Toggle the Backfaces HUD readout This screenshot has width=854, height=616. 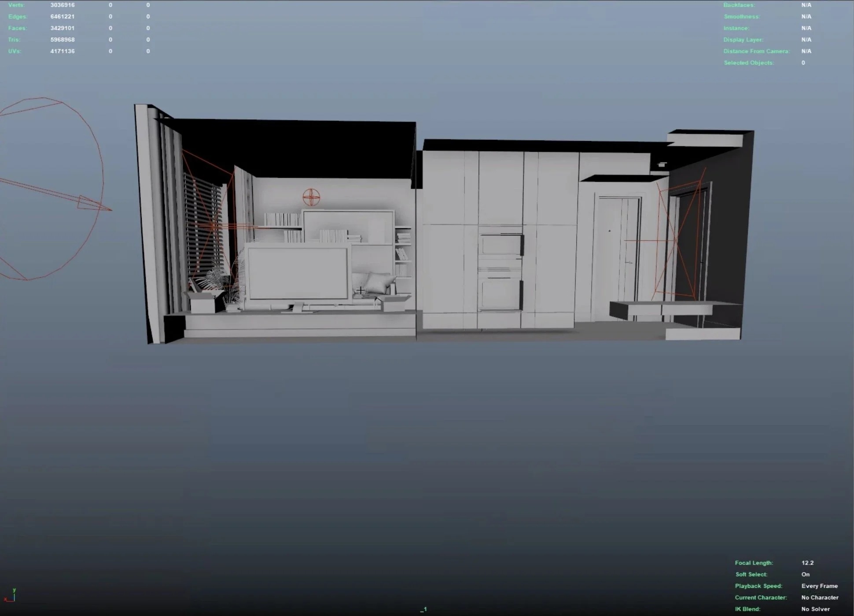(807, 5)
